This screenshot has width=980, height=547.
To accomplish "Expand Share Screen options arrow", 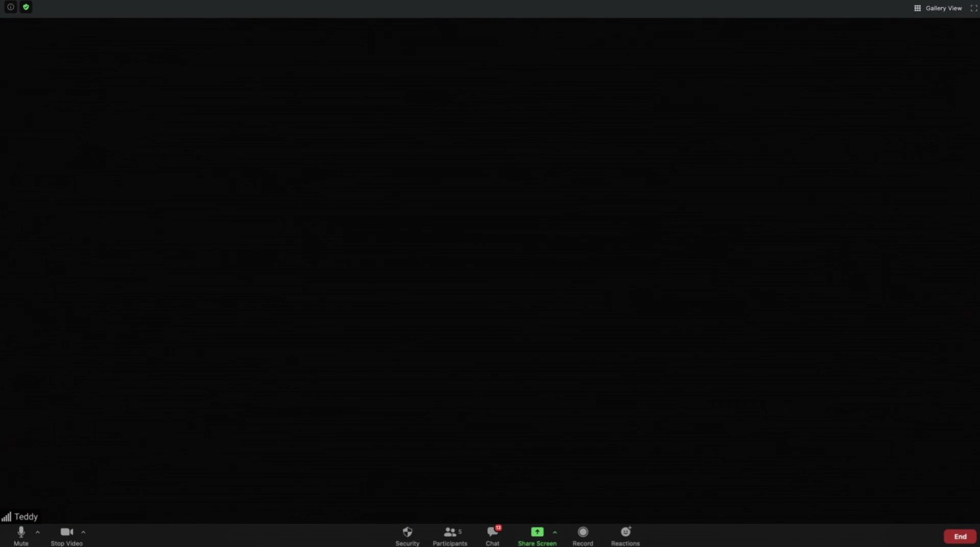I will click(555, 532).
